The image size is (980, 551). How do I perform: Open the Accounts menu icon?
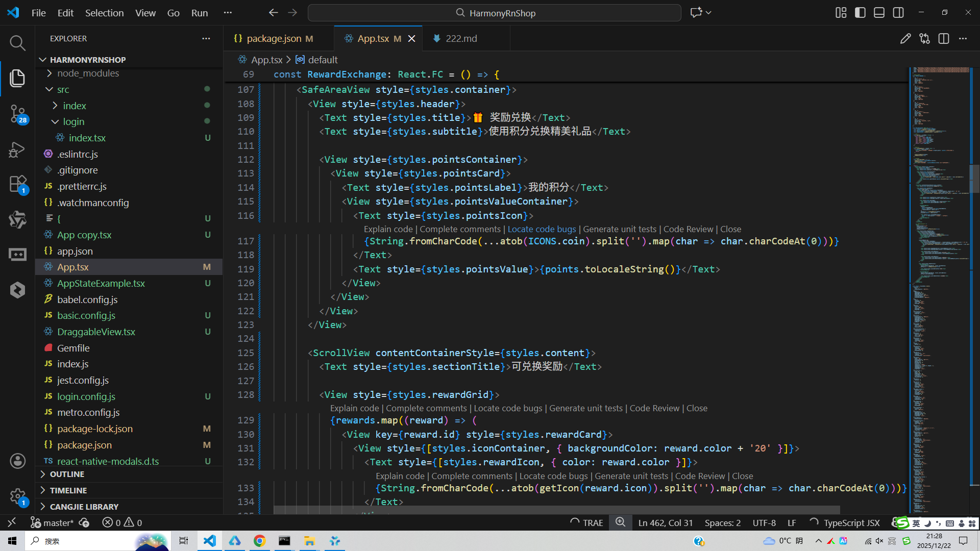coord(17,461)
